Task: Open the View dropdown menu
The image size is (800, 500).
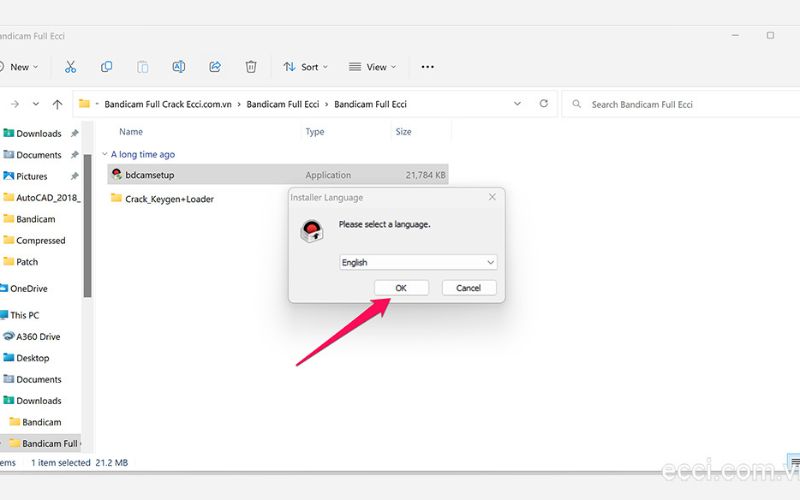Action: (372, 67)
